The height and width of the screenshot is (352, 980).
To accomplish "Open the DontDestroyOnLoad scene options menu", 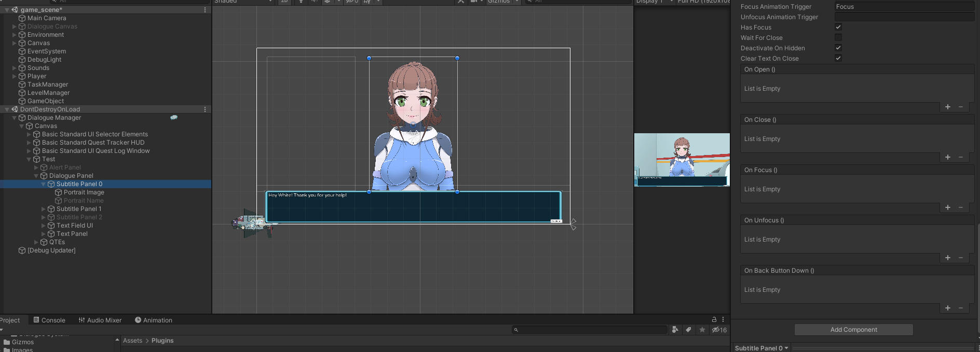I will [x=205, y=109].
